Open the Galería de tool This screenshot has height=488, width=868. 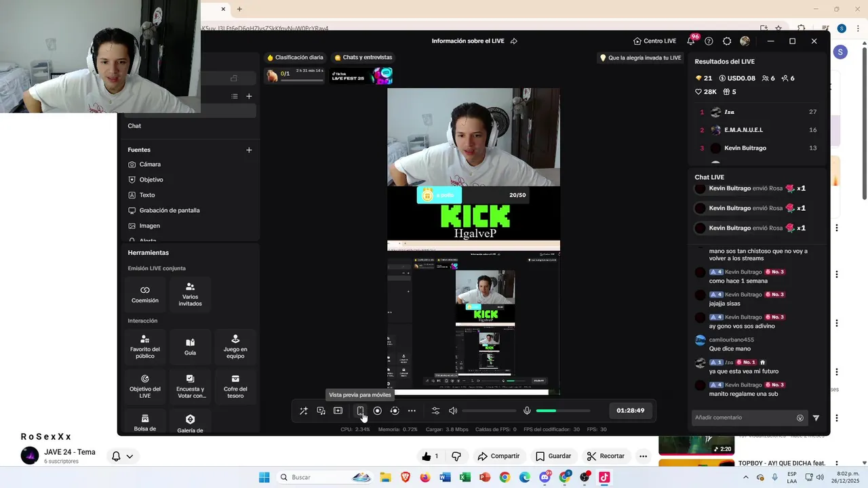(190, 422)
